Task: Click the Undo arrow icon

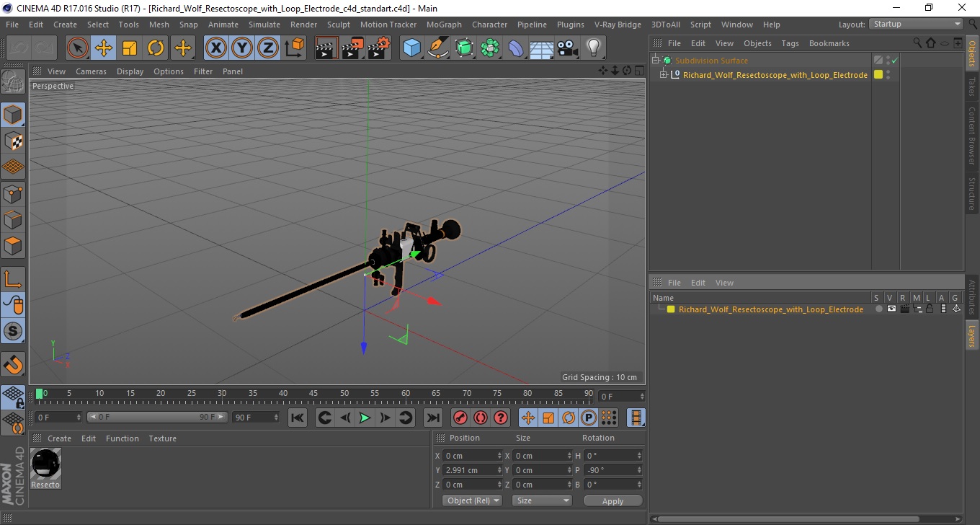Action: 19,48
